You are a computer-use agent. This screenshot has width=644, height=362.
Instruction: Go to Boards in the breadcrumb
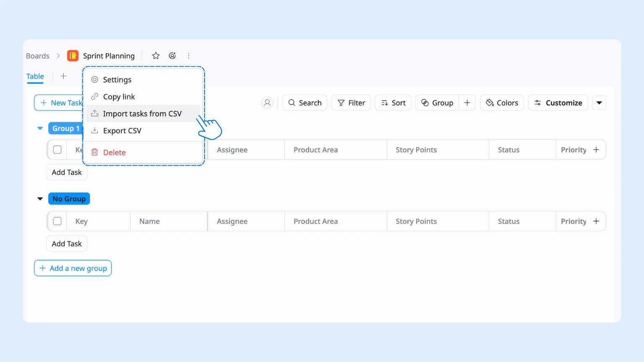click(38, 56)
